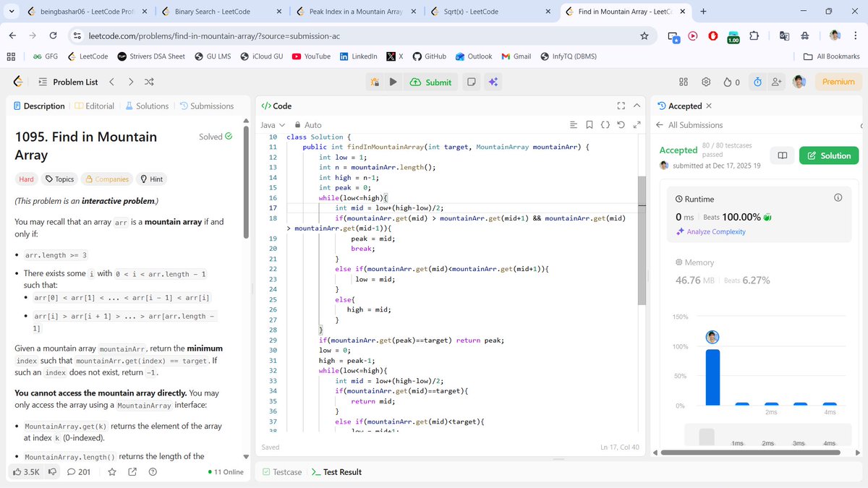Expand the Hint section
Viewport: 868px width, 488px height.
(150, 179)
